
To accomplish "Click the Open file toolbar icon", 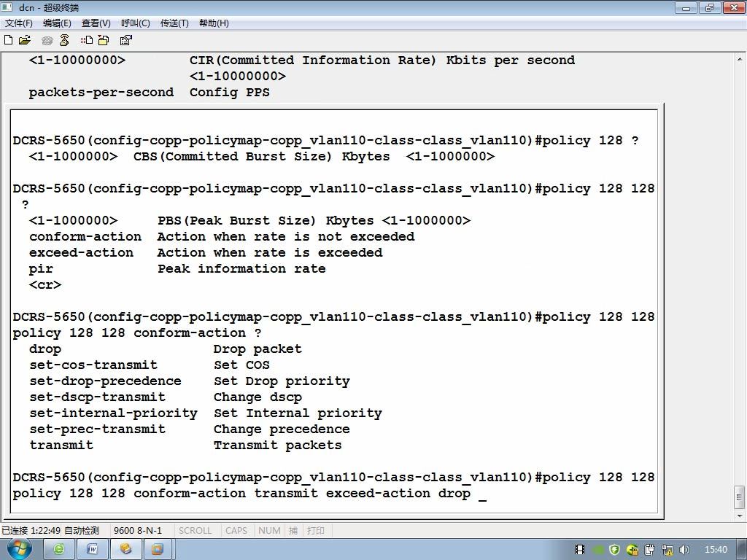I will [25, 40].
